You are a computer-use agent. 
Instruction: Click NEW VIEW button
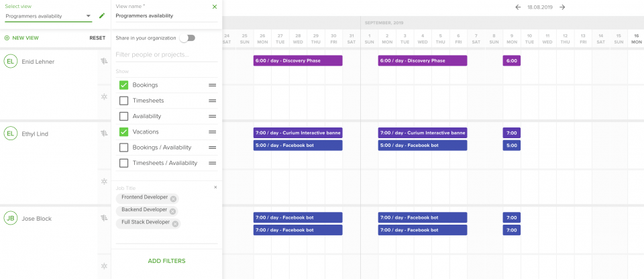point(21,38)
